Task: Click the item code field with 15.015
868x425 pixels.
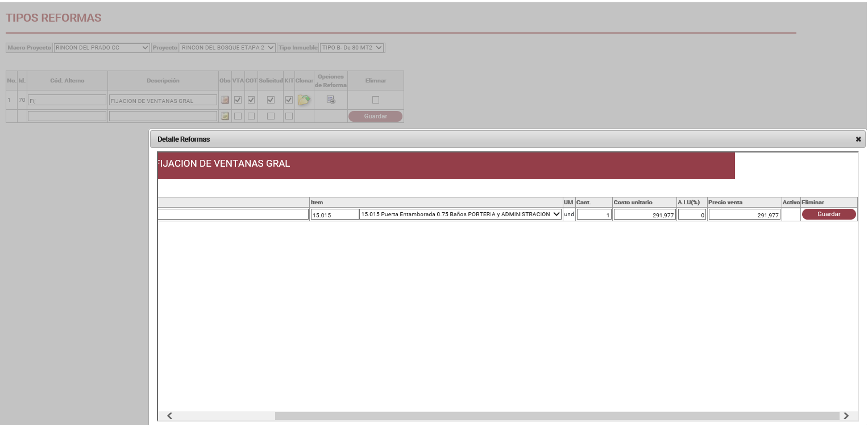Action: coord(334,214)
